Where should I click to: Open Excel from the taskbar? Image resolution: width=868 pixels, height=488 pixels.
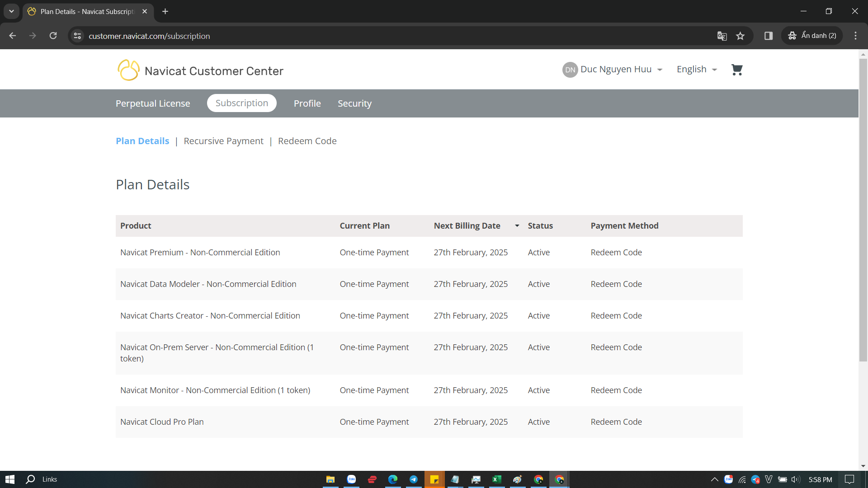(x=497, y=479)
